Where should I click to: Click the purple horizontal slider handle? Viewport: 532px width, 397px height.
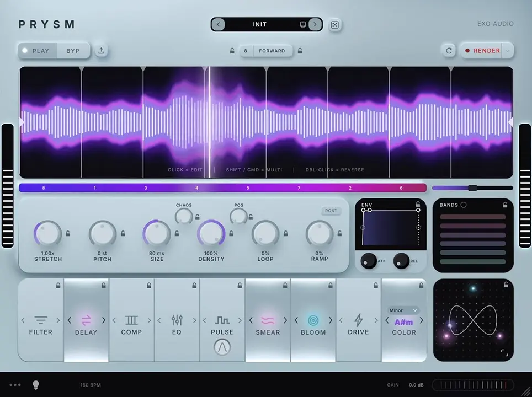(x=472, y=188)
